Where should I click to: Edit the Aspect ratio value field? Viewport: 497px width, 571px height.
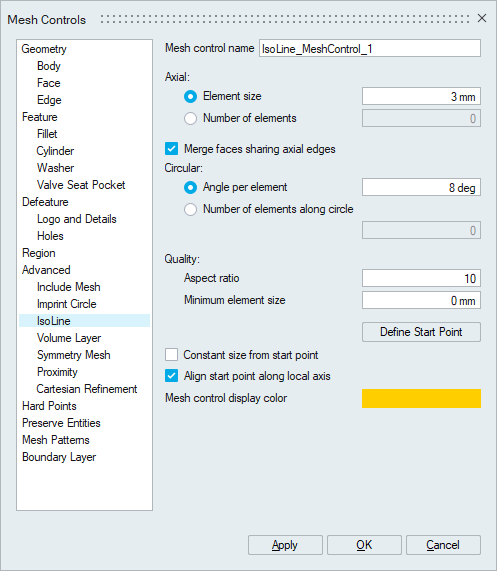pyautogui.click(x=421, y=278)
